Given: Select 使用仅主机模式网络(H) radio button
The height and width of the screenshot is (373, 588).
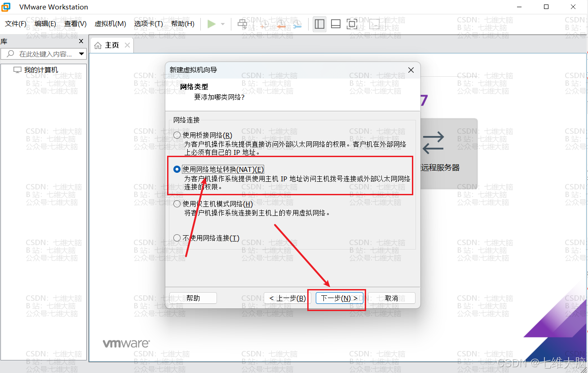Looking at the screenshot, I should [177, 204].
